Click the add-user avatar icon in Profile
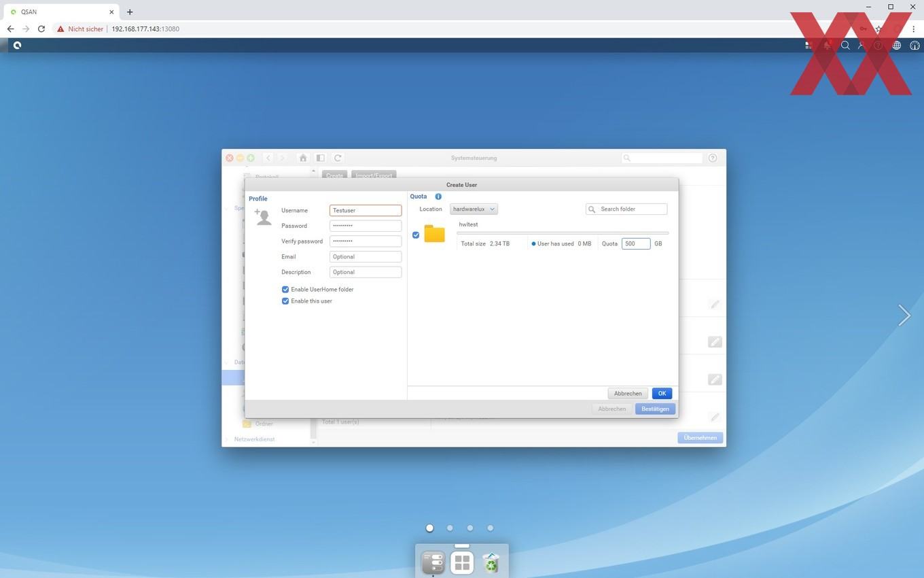924x578 pixels. 263,216
